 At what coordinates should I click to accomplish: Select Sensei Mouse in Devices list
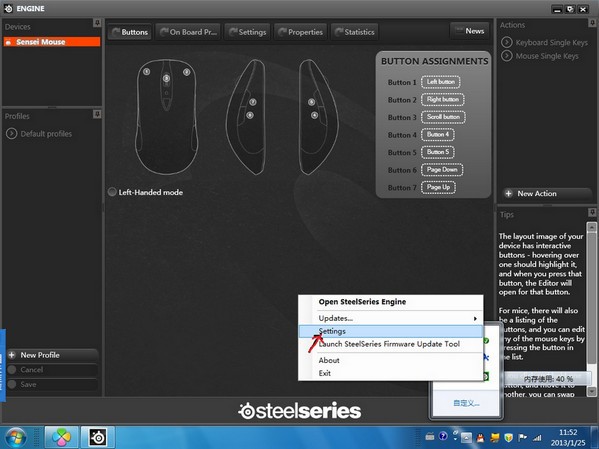pos(52,42)
